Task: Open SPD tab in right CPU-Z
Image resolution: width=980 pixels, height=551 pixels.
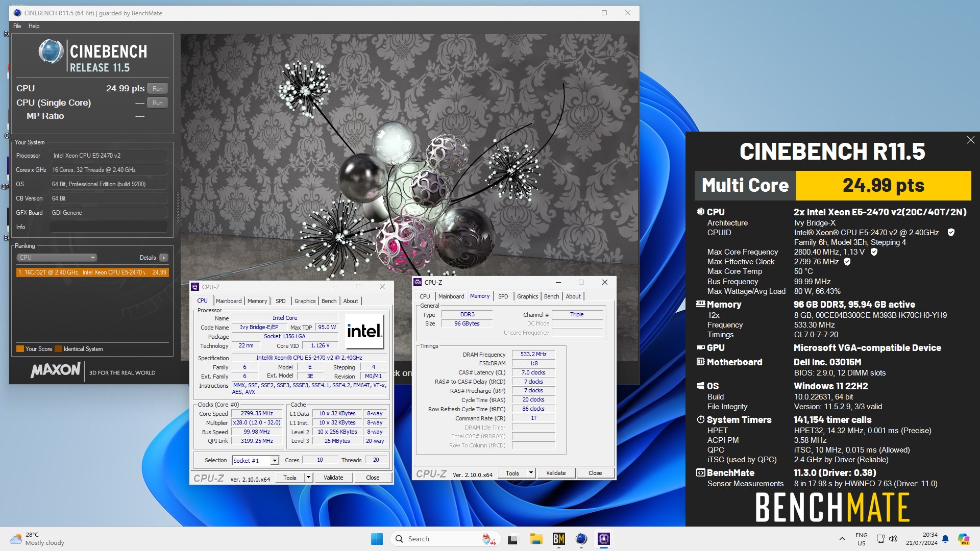Action: click(x=503, y=296)
